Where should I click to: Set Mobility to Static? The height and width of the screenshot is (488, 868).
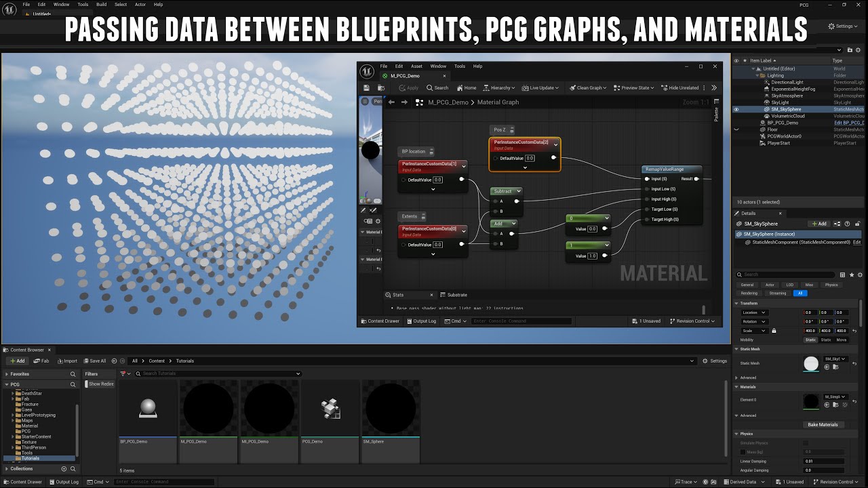810,340
